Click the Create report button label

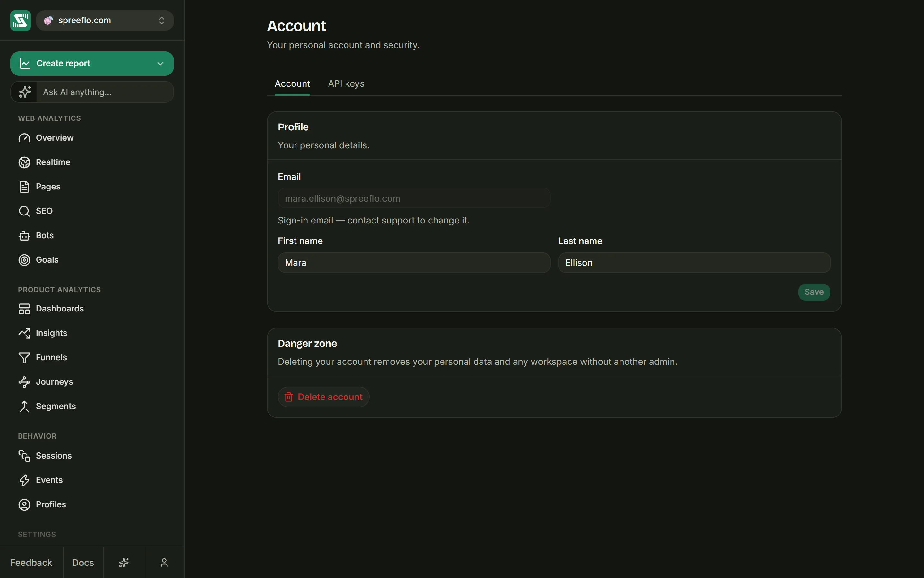click(64, 64)
